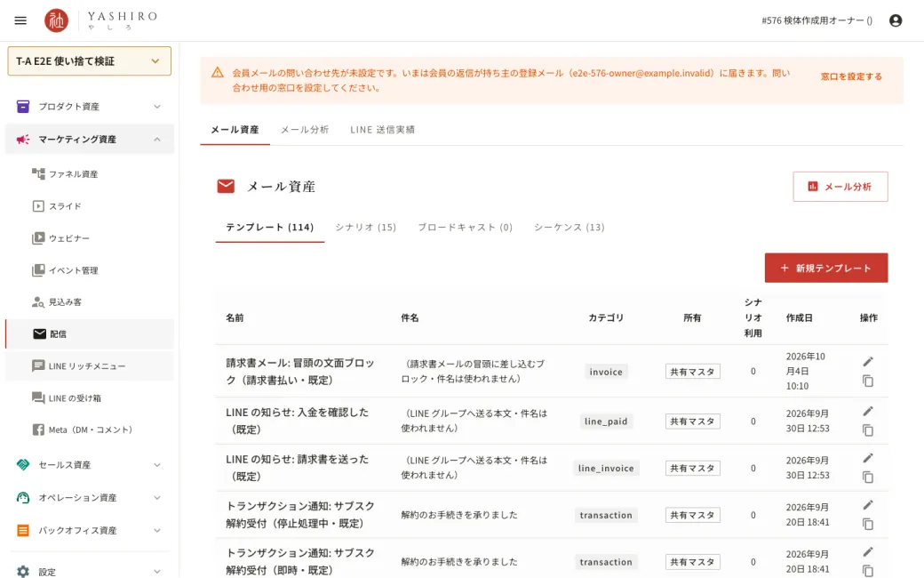
Task: Switch to the メール分析 top tab
Action: tap(305, 130)
